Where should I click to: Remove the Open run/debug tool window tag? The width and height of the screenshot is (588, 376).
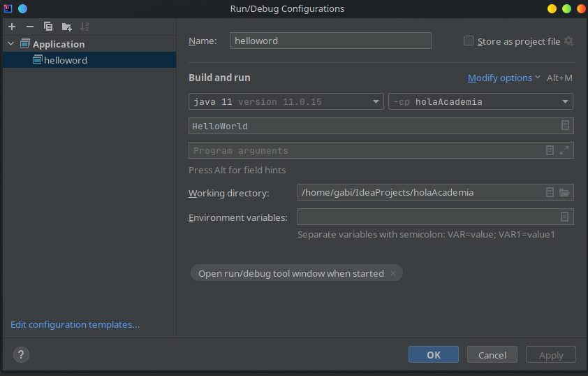393,273
